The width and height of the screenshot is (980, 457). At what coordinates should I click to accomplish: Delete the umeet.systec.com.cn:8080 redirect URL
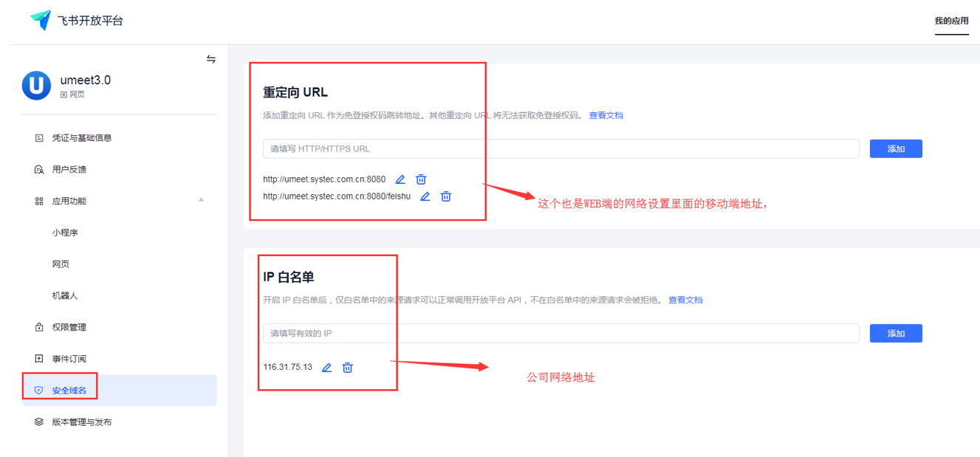[x=421, y=179]
